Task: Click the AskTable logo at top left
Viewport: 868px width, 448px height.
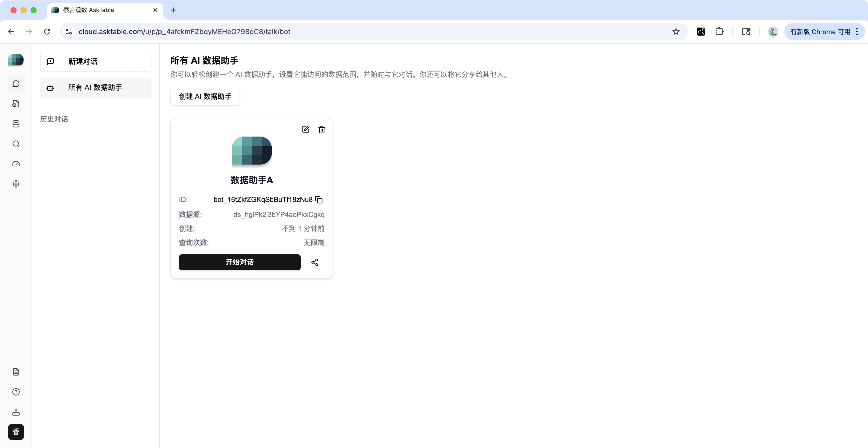Action: coord(16,60)
